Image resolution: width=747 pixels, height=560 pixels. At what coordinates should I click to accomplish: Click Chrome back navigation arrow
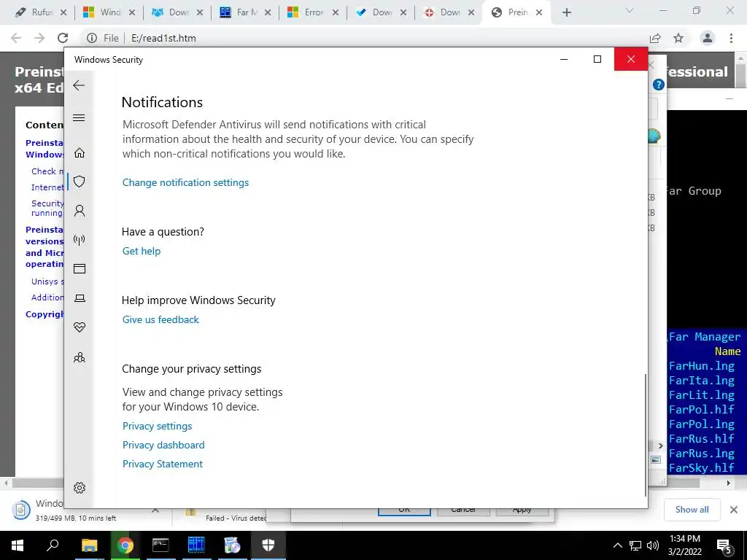(x=16, y=38)
